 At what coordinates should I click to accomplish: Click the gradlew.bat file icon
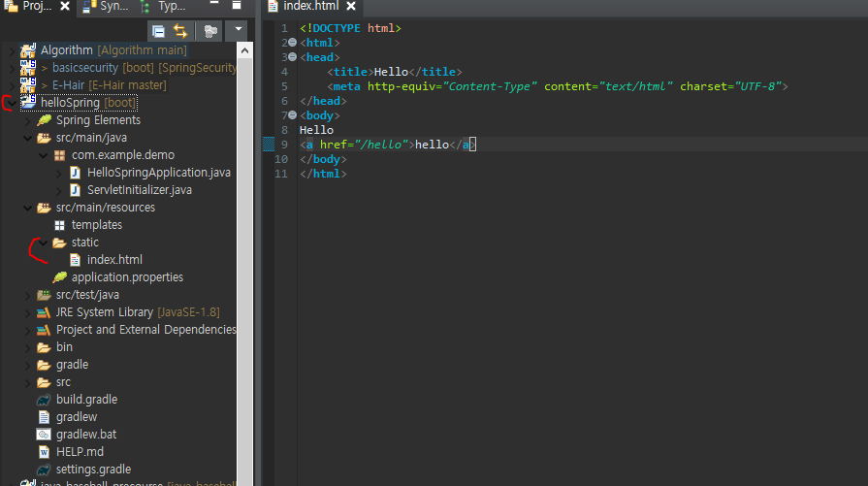click(x=44, y=435)
